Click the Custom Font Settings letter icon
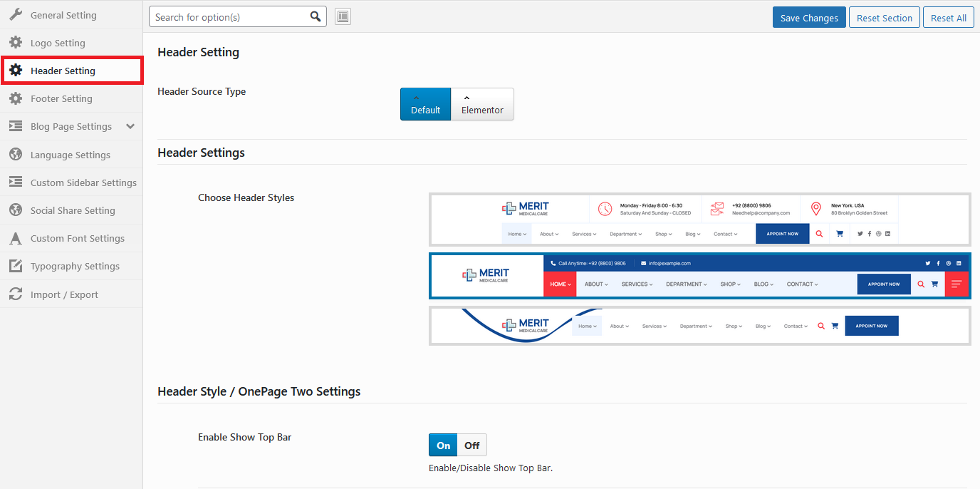 click(16, 238)
